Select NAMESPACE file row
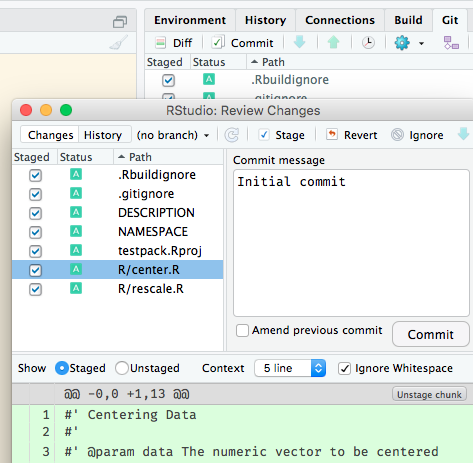 click(x=117, y=232)
